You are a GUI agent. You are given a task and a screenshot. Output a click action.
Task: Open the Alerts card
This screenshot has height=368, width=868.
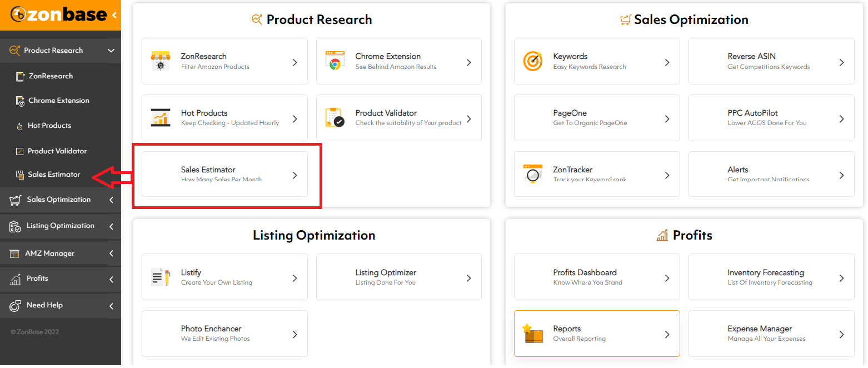click(x=771, y=174)
